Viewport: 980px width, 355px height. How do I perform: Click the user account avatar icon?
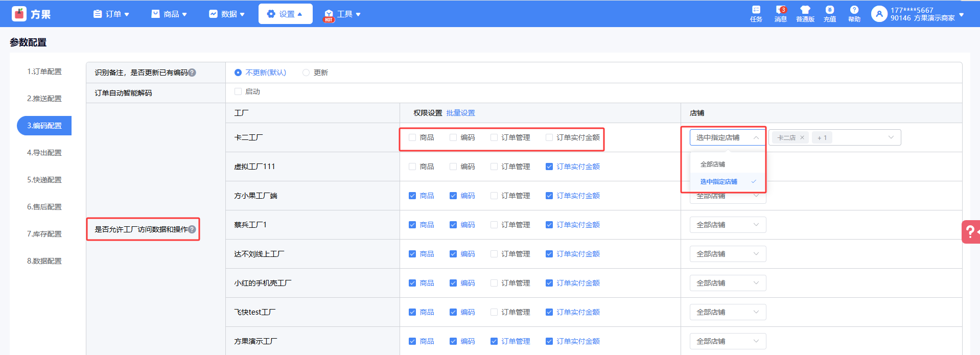(x=879, y=14)
